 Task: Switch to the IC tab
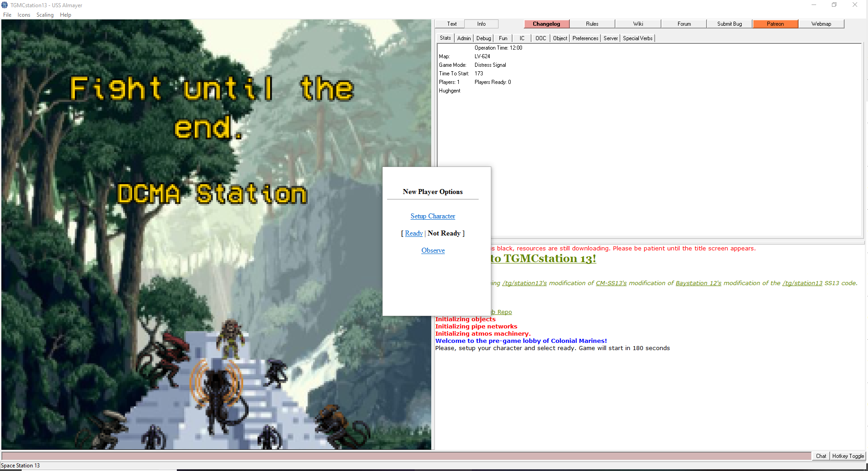pos(522,38)
